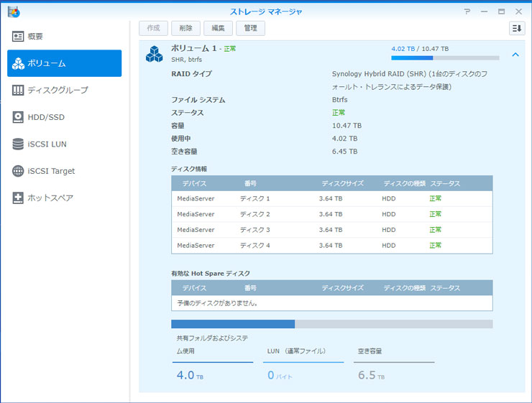Open the iSCSI Target section
The image size is (532, 403).
[64, 171]
